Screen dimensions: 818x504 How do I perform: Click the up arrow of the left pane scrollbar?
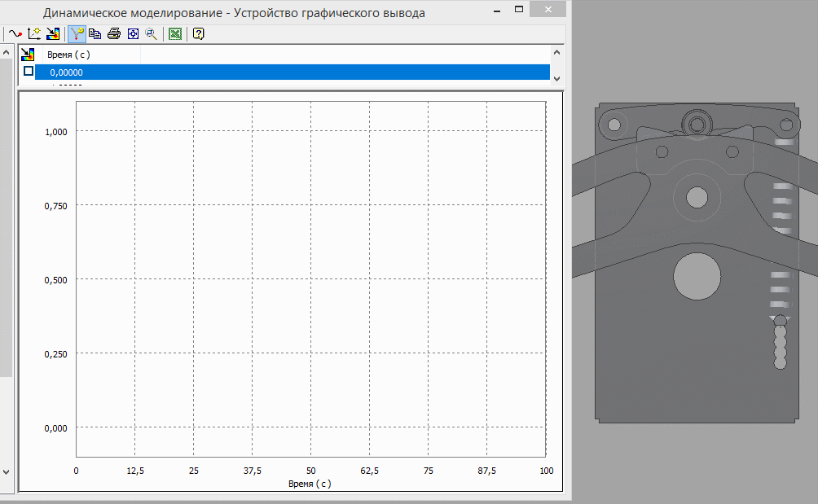coord(7,51)
